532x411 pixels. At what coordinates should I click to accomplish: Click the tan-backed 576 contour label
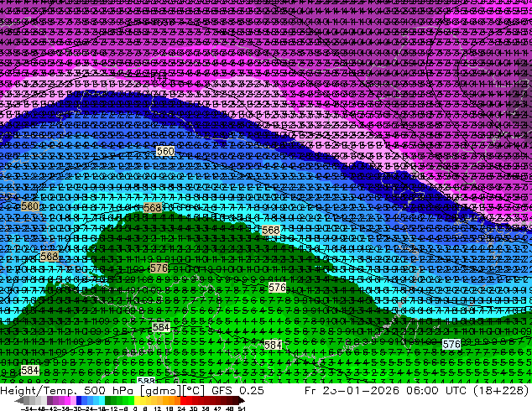coord(159,268)
